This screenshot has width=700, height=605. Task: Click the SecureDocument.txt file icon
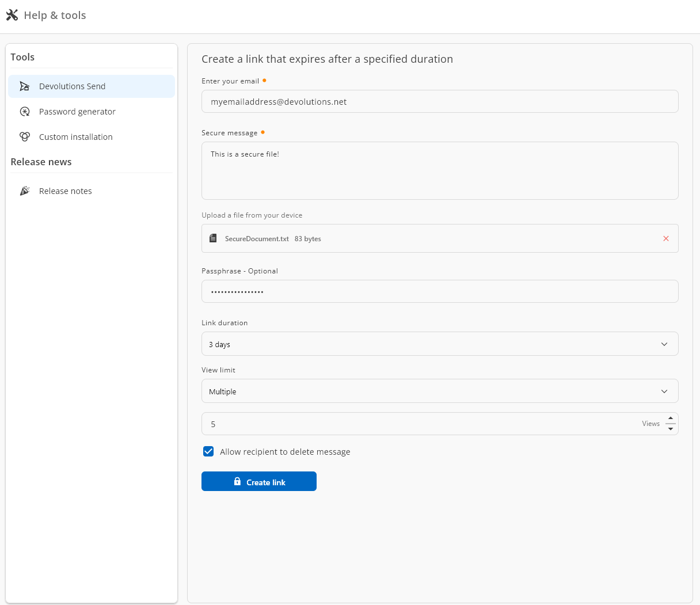[213, 238]
